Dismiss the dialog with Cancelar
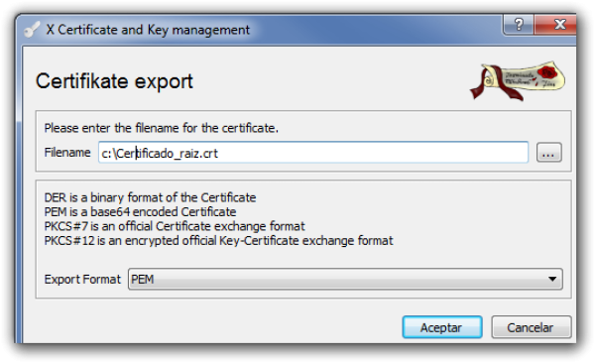Viewport: 595px width, 364px height. 531,327
